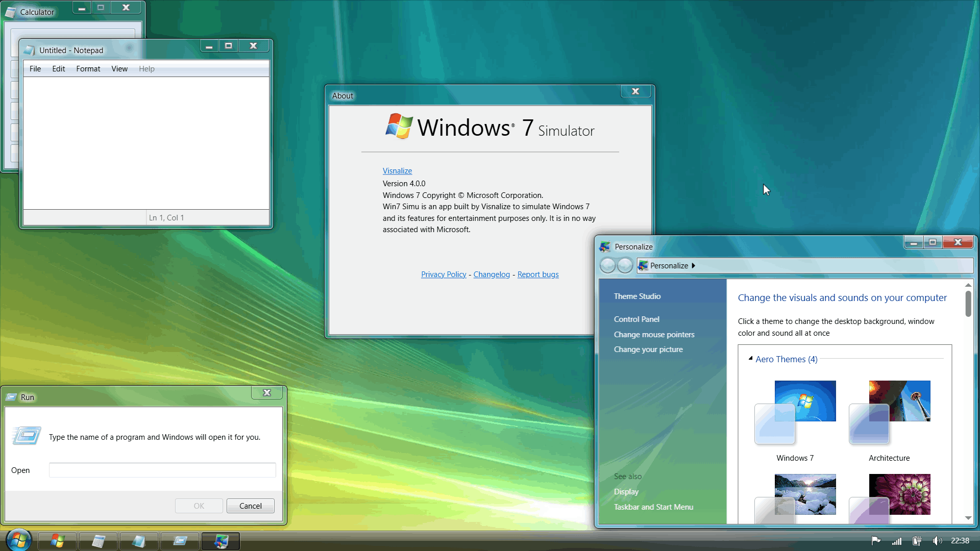
Task: Open the volume speaker tray icon
Action: coord(937,541)
